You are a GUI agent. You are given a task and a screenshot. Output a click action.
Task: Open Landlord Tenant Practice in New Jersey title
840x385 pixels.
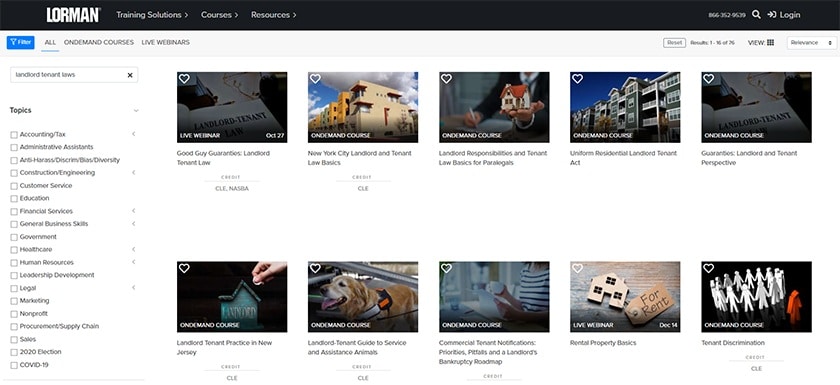224,348
